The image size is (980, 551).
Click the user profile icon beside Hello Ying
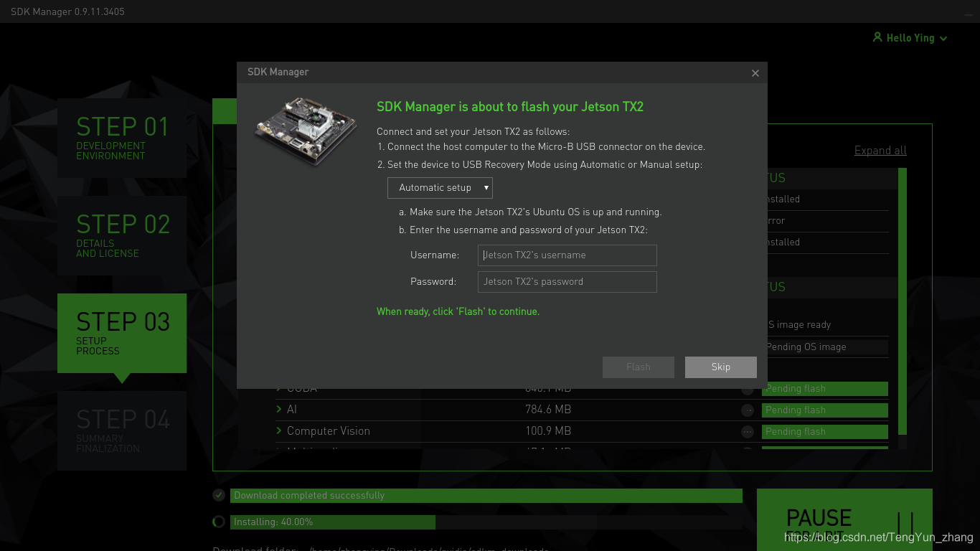876,37
